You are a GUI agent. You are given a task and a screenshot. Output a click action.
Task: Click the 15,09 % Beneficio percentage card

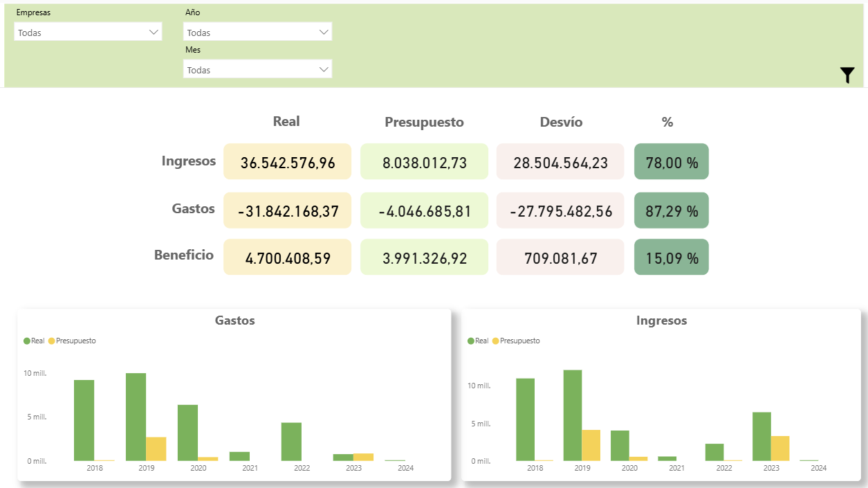click(x=671, y=257)
